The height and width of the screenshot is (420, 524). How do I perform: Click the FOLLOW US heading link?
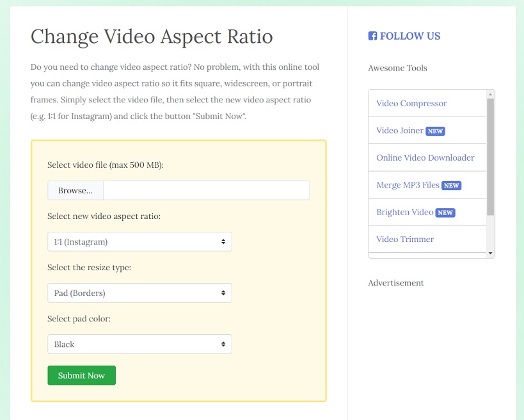[x=410, y=36]
